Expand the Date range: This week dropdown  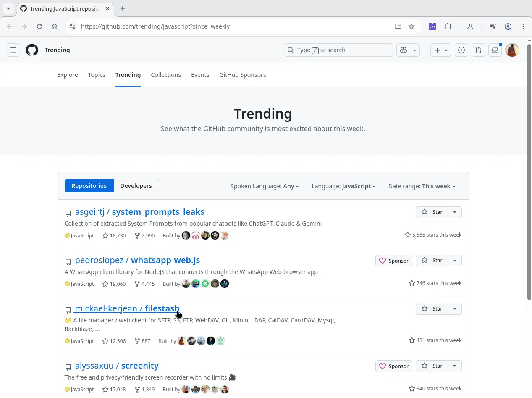[x=422, y=186]
